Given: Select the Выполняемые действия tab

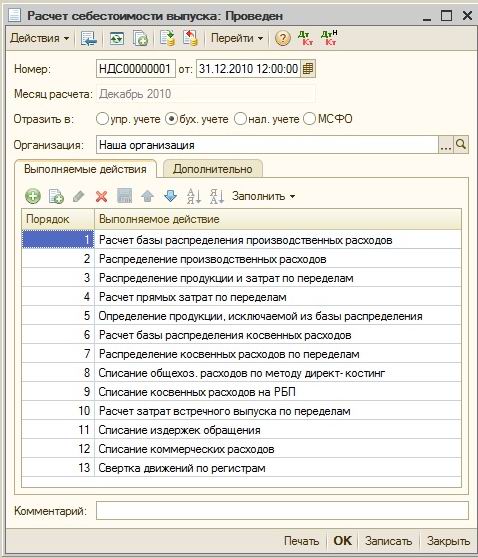Looking at the screenshot, I should [x=85, y=169].
